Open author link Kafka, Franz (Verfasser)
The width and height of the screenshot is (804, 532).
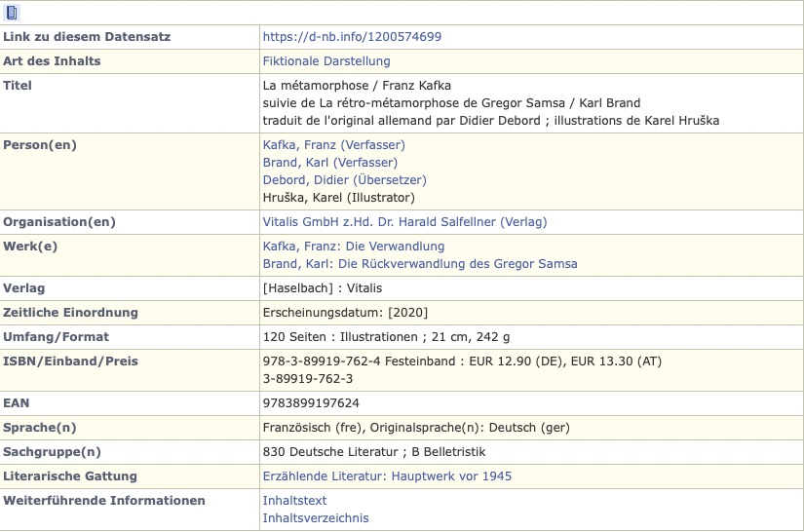click(329, 145)
